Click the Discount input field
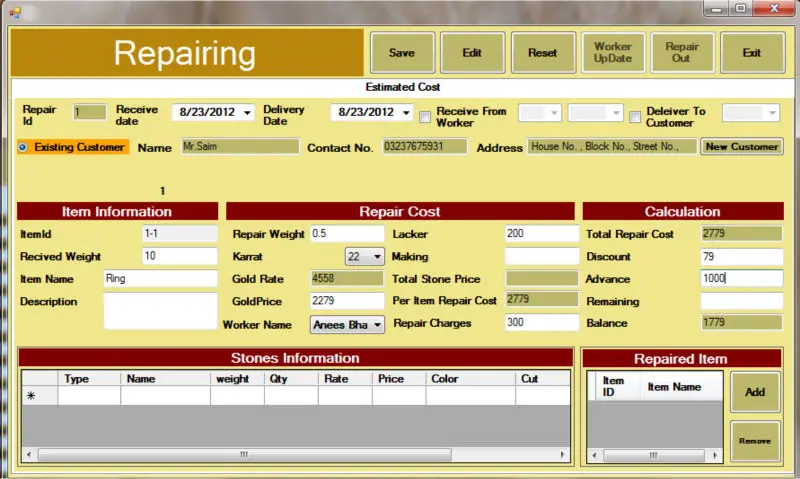Screen dimensions: 800x479 pos(741,257)
